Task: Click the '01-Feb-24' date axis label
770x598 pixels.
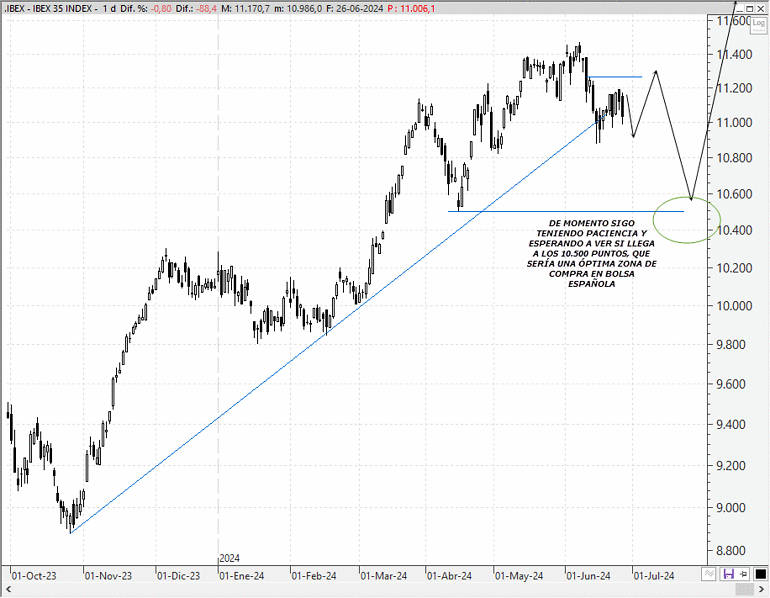Action: [314, 576]
